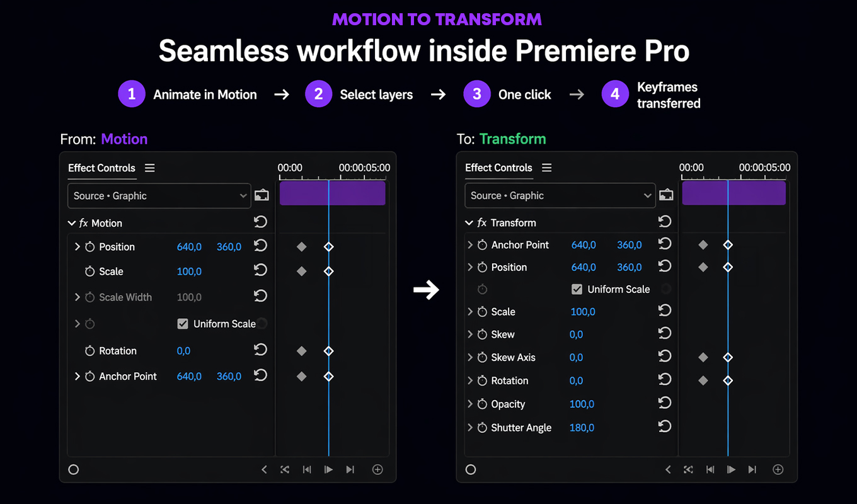Screen dimensions: 857x504
Task: Select white Anchor Point keyframe in Transform timeline
Action: tap(728, 244)
